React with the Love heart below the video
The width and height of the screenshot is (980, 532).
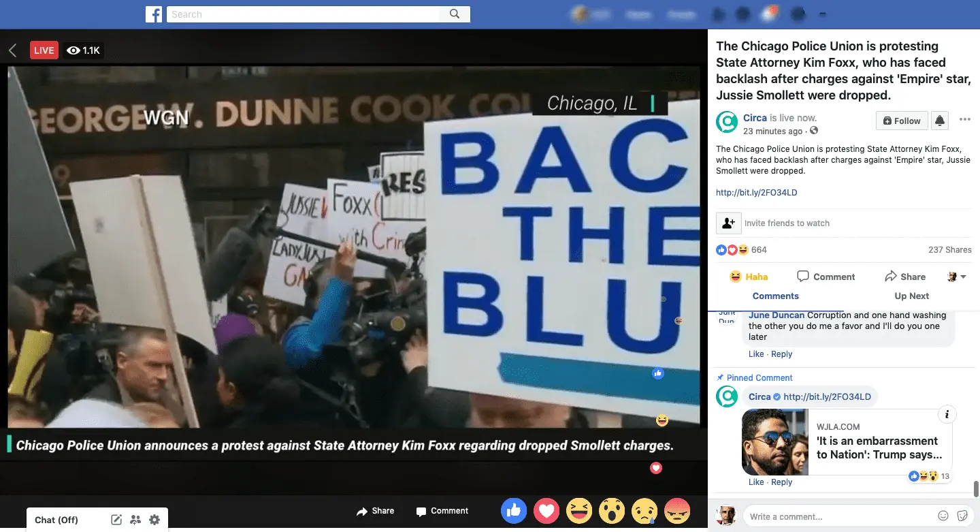(x=546, y=510)
